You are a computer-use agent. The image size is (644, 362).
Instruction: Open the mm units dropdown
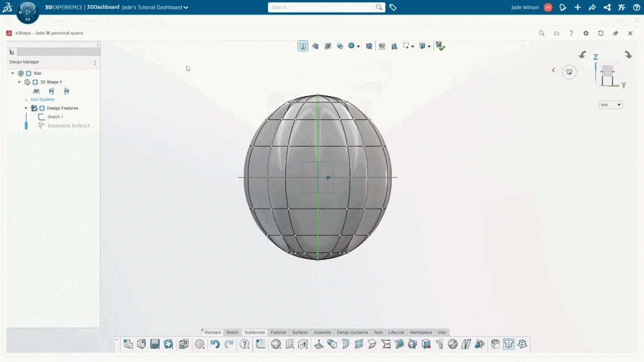610,105
